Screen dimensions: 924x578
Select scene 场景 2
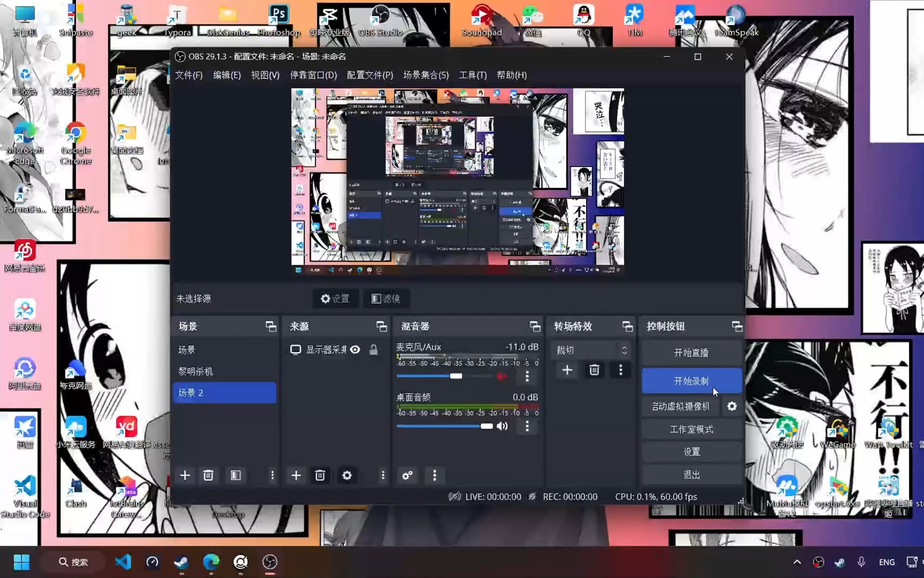225,393
